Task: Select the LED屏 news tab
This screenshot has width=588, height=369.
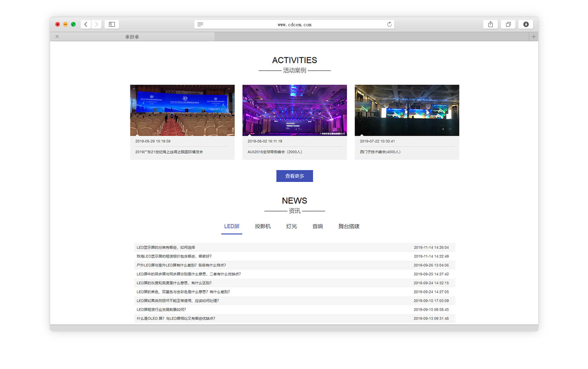Action: (x=232, y=226)
